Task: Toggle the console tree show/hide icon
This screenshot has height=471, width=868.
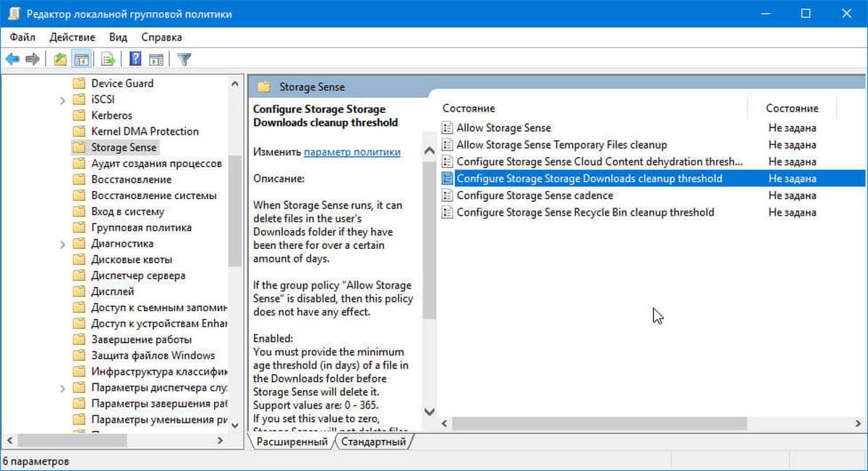Action: coord(82,59)
